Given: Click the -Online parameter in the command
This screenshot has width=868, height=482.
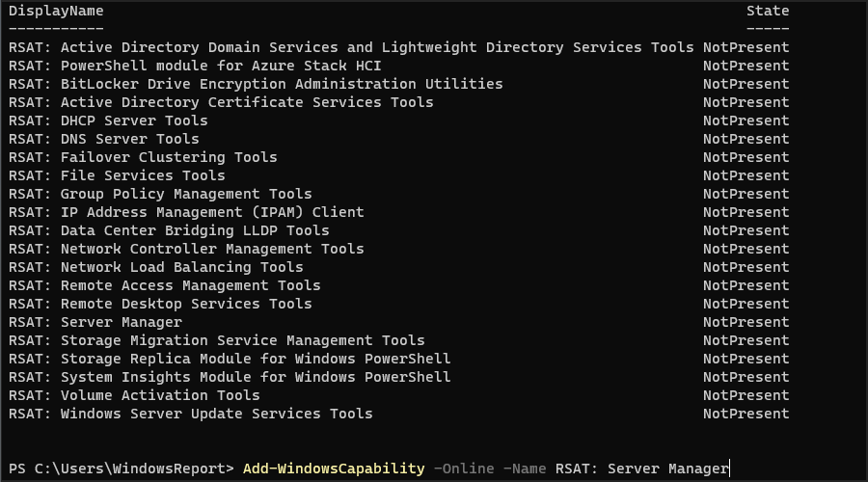Looking at the screenshot, I should tap(464, 469).
